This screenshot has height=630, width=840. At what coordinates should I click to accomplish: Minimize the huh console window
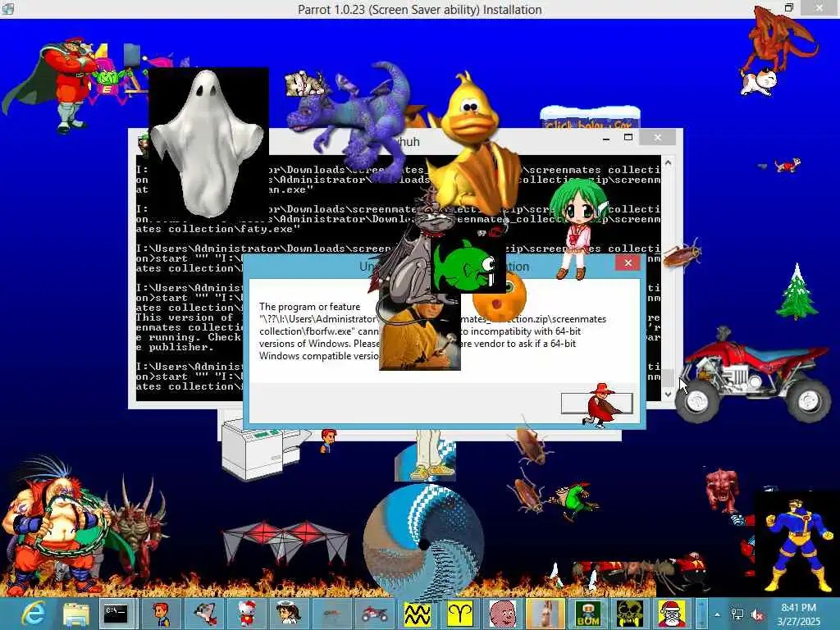[606, 138]
